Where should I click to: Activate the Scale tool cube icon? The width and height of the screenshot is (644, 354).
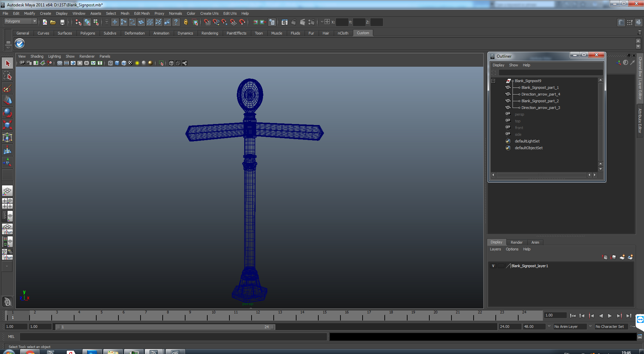(7, 125)
